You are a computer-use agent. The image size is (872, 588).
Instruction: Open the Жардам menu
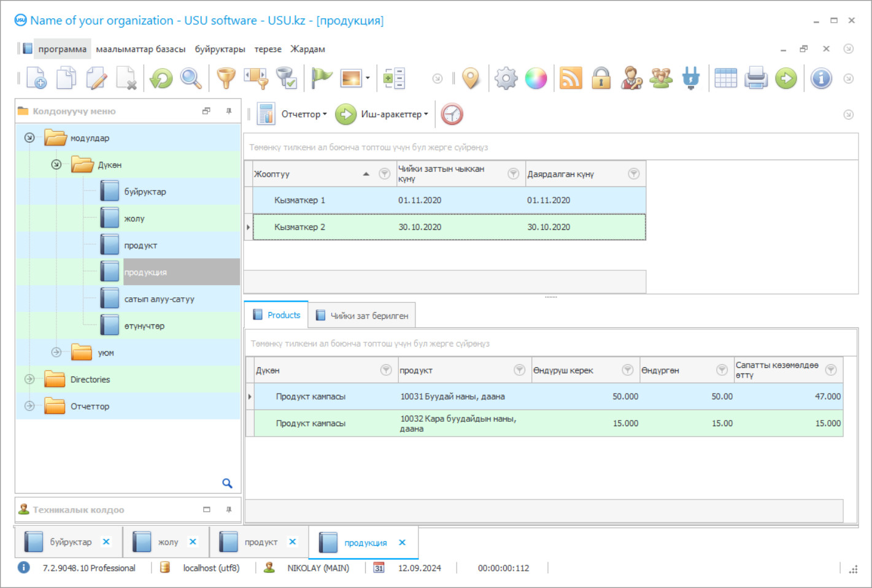pyautogui.click(x=307, y=49)
